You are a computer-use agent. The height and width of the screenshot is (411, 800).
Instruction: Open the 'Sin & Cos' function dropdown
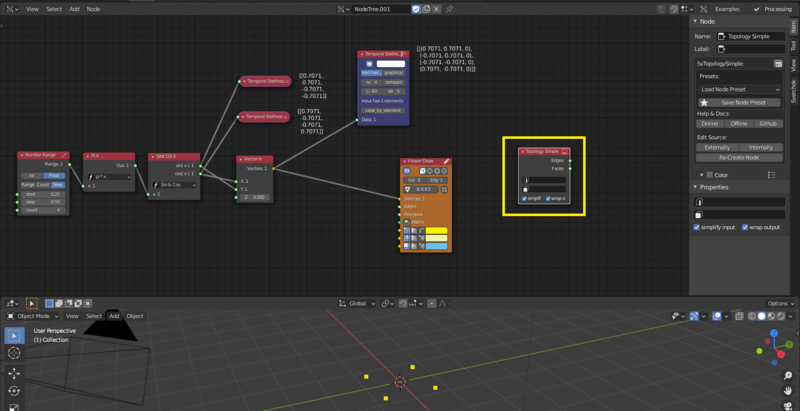[174, 185]
